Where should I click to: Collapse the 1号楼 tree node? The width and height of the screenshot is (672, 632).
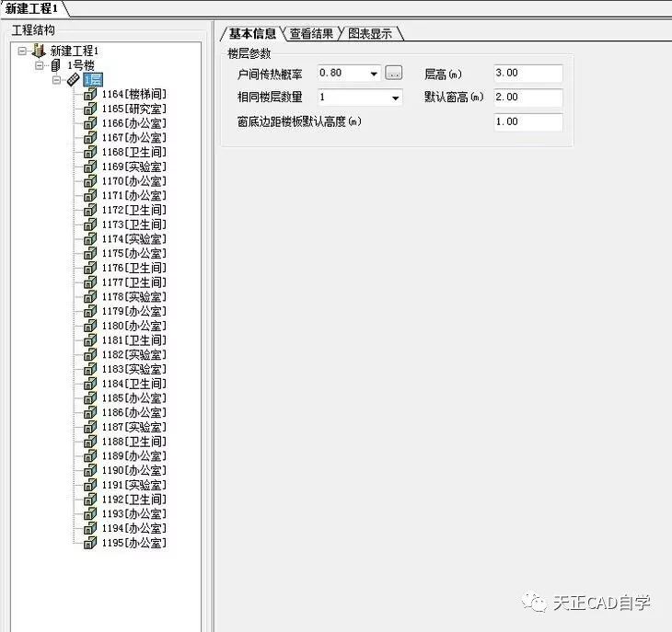pyautogui.click(x=40, y=65)
